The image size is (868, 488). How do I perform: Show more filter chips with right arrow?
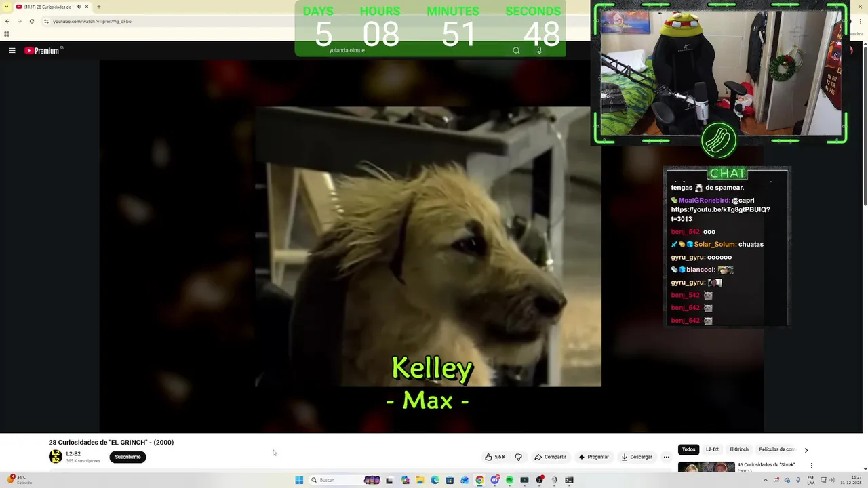[806, 449]
